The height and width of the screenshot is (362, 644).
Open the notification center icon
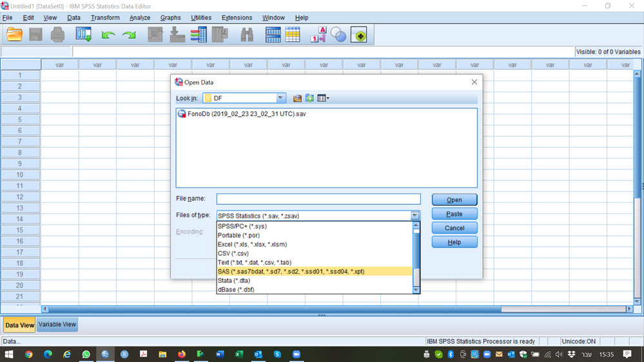tap(627, 354)
